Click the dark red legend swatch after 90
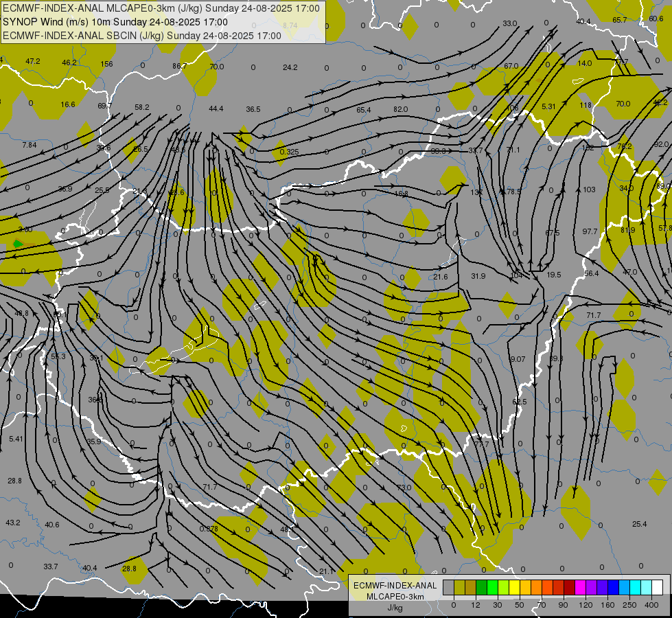 569,588
